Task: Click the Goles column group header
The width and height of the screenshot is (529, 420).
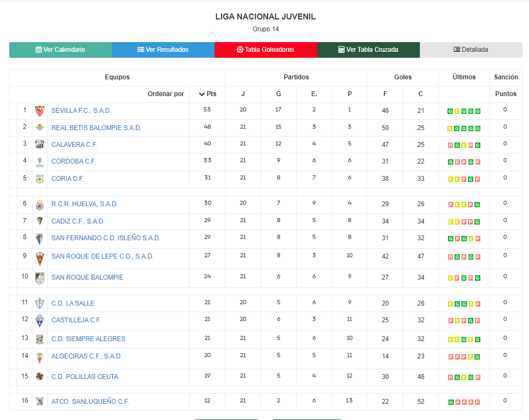Action: pos(403,77)
